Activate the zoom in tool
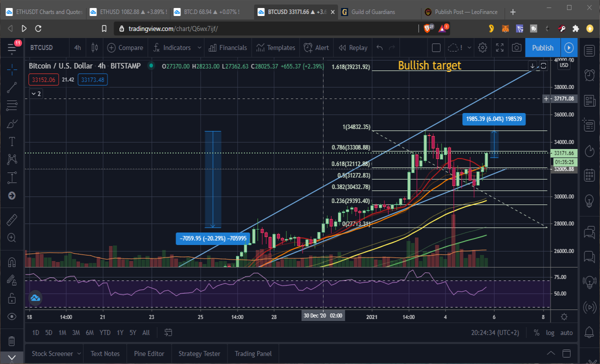Image resolution: width=600 pixels, height=364 pixels. coord(12,238)
